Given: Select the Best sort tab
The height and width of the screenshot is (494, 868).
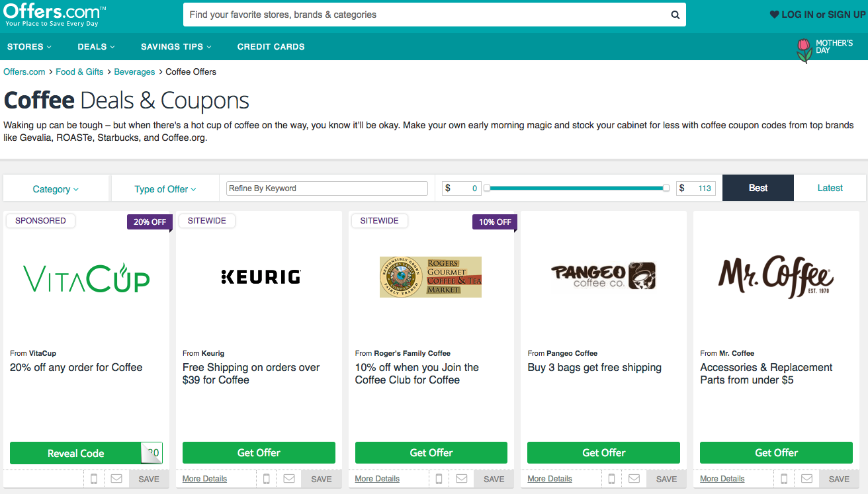Looking at the screenshot, I should click(x=758, y=188).
